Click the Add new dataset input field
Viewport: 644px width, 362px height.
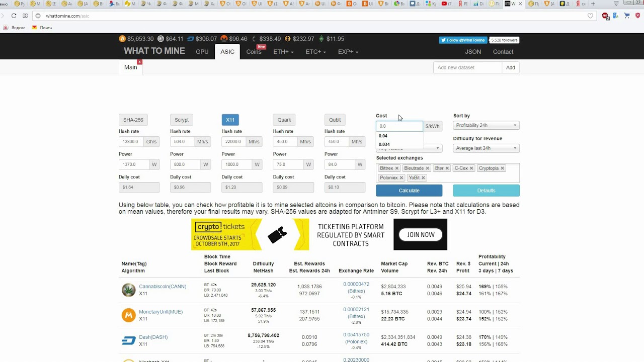point(467,67)
